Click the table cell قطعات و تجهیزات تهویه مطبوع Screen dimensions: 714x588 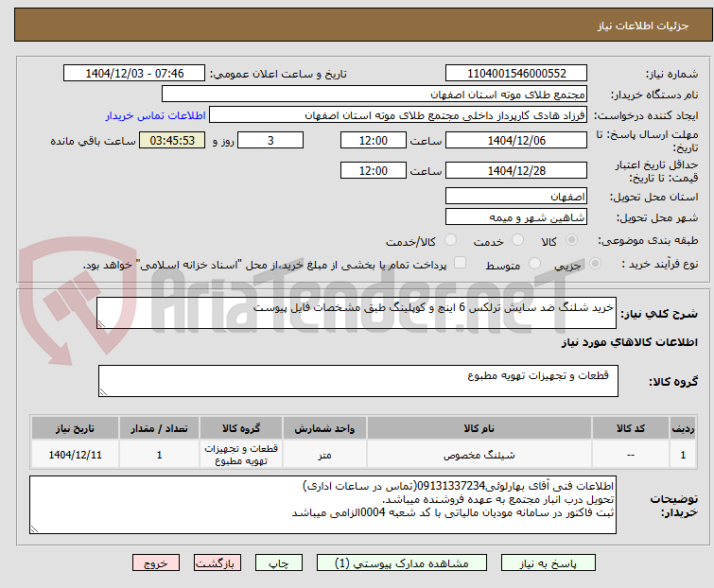[x=241, y=455]
